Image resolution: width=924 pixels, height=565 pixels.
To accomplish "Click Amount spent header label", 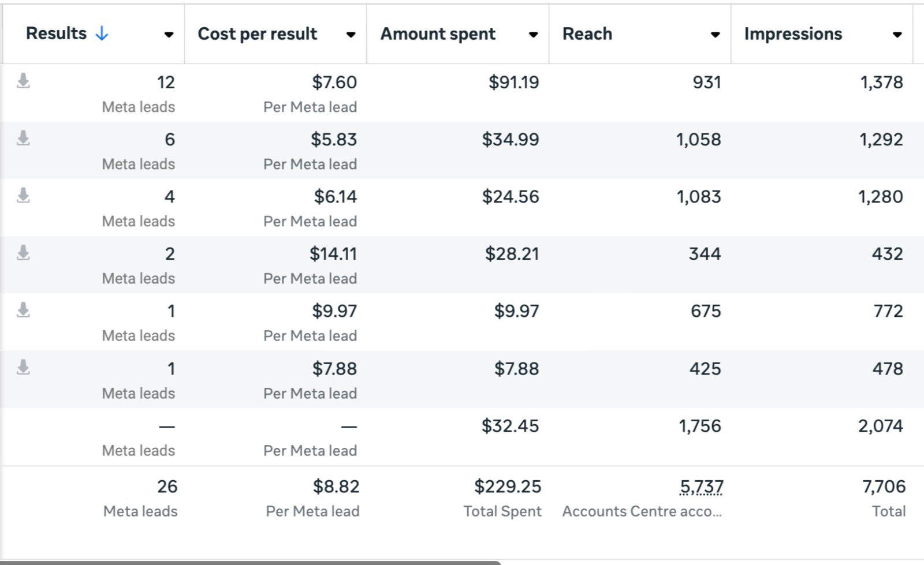I will pyautogui.click(x=438, y=34).
